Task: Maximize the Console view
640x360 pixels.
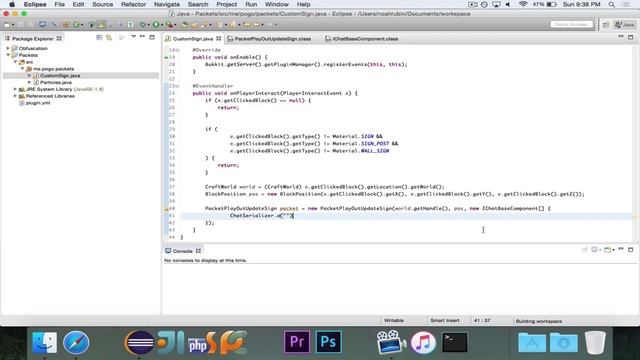Action: 631,249
